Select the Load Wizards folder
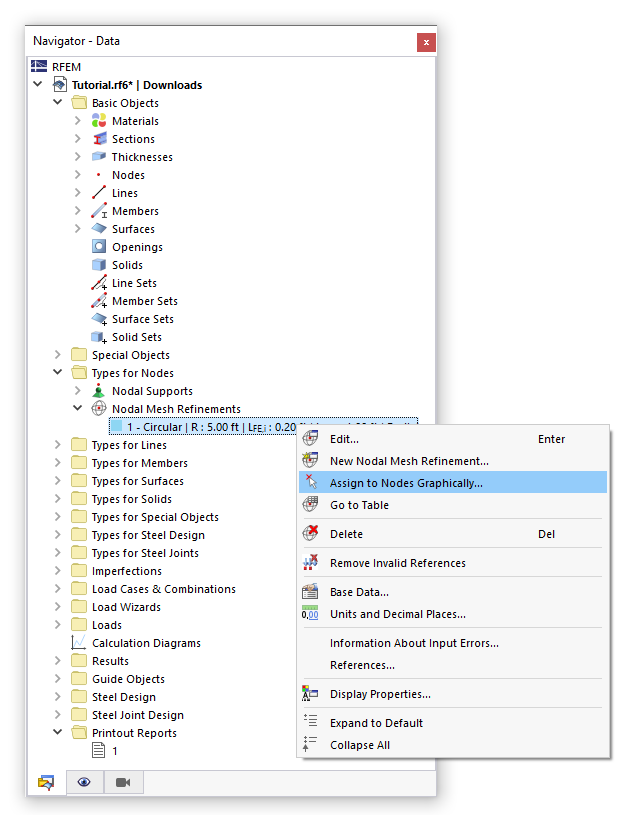 (126, 607)
